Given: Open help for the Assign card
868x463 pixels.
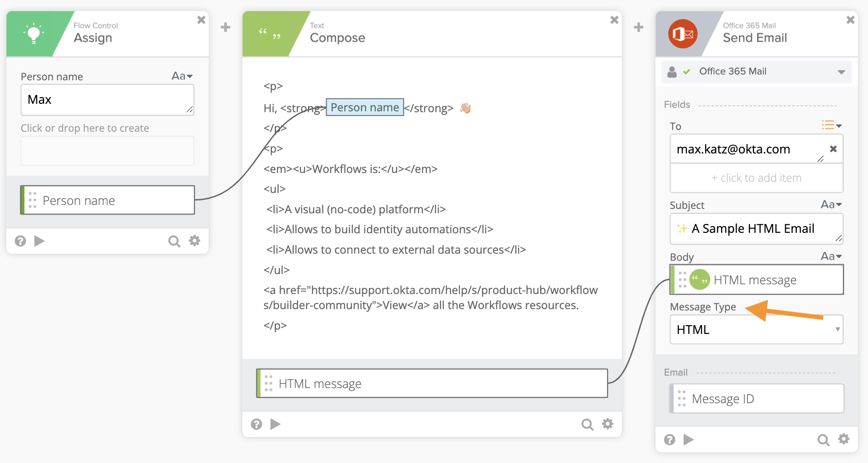Looking at the screenshot, I should tap(20, 241).
